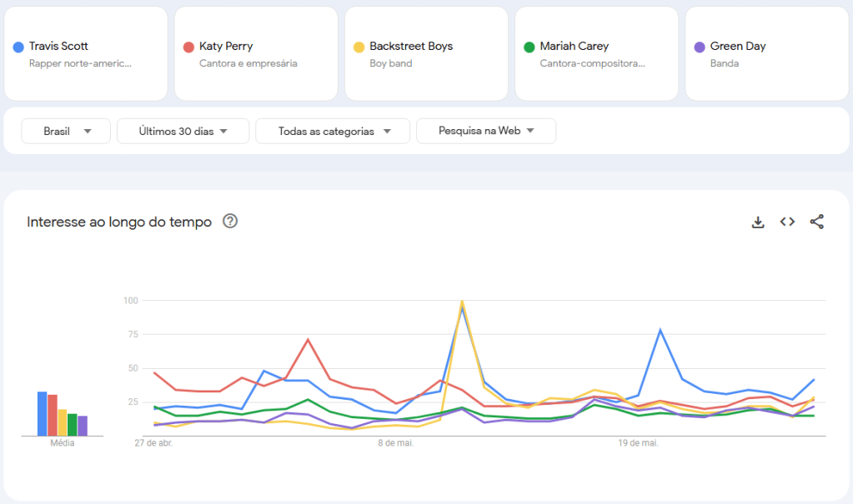This screenshot has height=504, width=853.
Task: Click the 100 value on the y-axis
Action: [x=131, y=301]
